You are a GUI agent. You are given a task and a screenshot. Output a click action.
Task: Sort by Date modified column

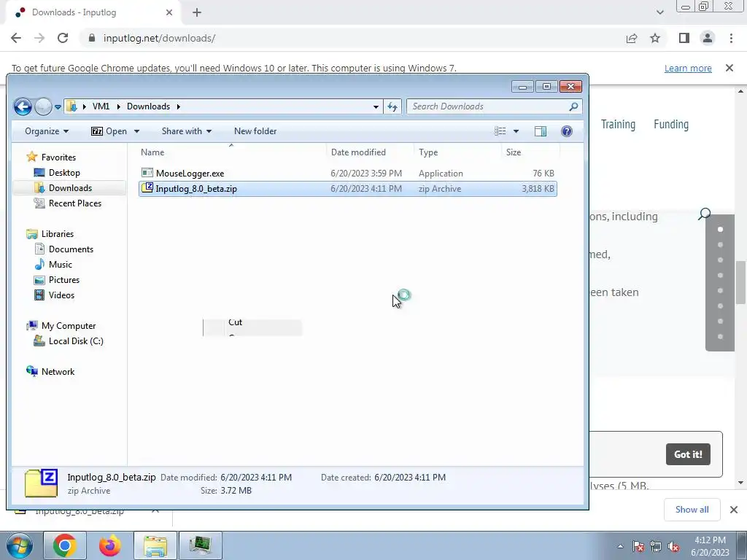click(371, 152)
